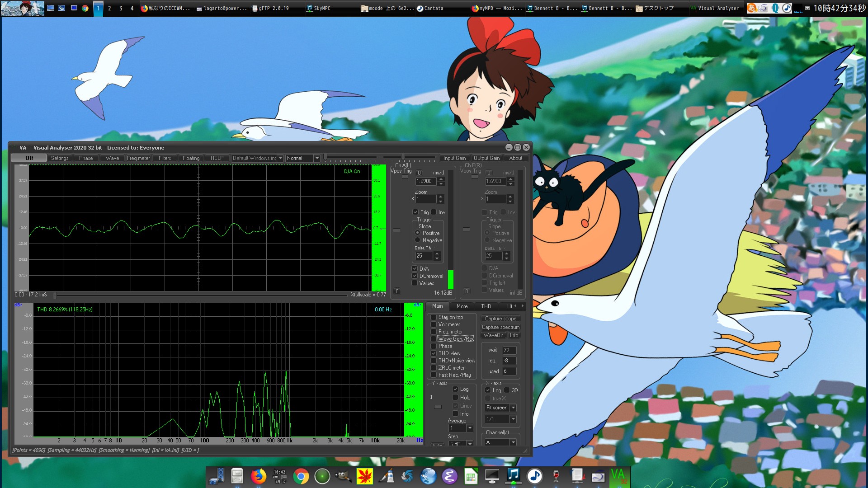Open the GIMP icon in the dock
Image resolution: width=868 pixels, height=488 pixels.
tap(343, 476)
